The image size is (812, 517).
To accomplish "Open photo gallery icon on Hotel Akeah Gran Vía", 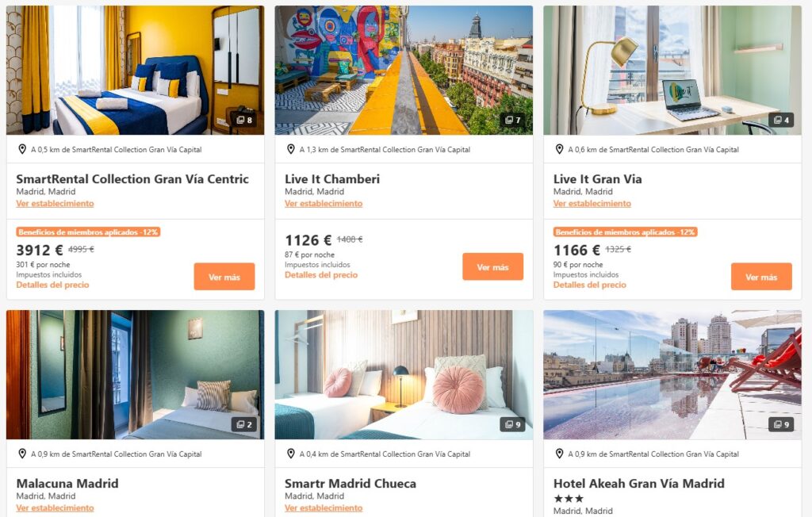I will [781, 425].
